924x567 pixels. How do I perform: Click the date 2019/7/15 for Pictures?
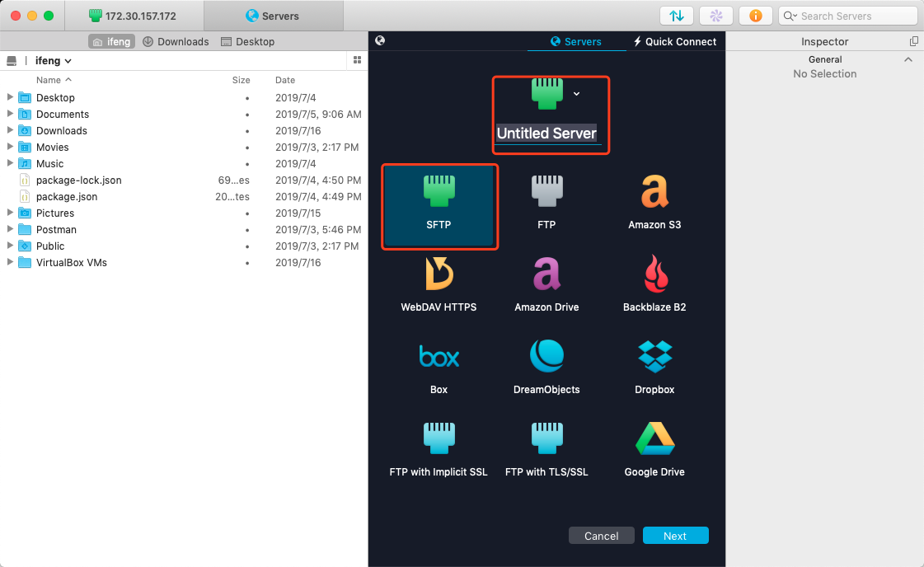tap(298, 213)
